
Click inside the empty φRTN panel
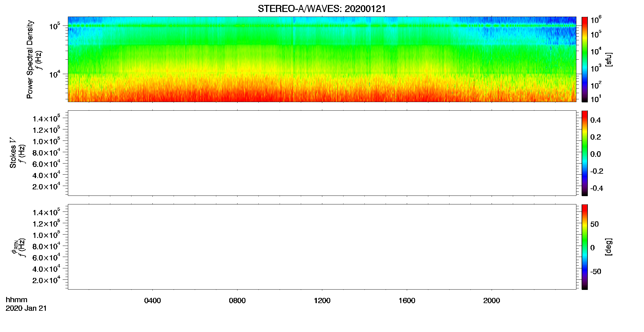pyautogui.click(x=322, y=247)
